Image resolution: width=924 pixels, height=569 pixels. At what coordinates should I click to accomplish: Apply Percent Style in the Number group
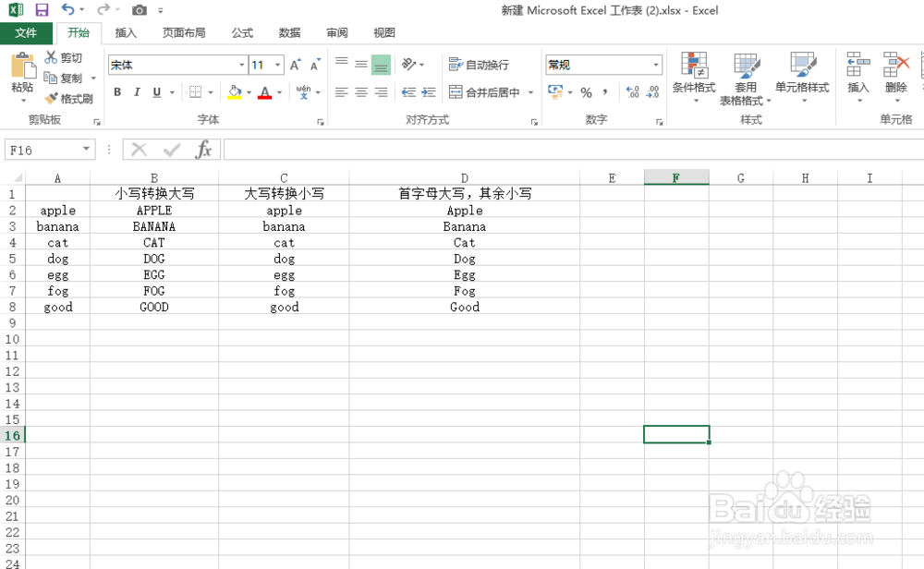click(586, 92)
